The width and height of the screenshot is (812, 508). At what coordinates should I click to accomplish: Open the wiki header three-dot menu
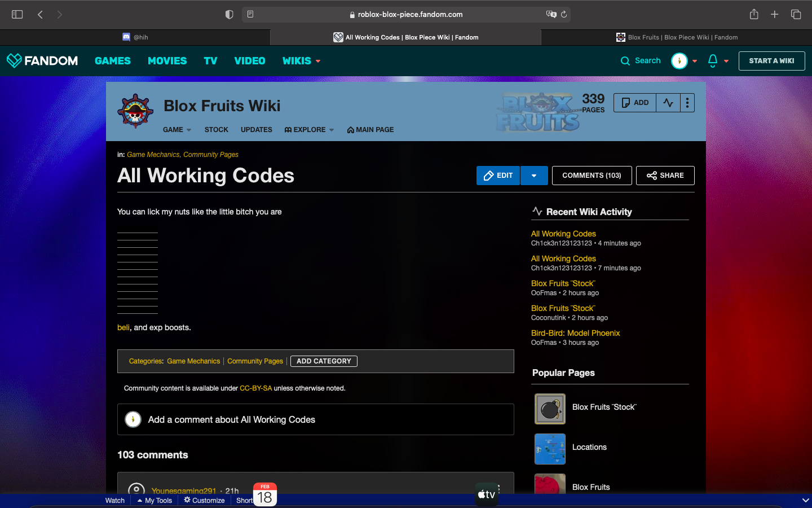click(x=687, y=103)
